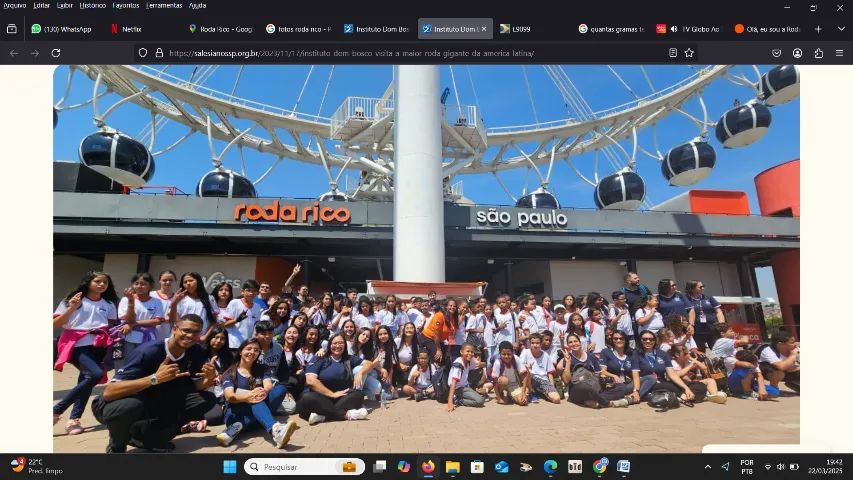Open the Exibir menu
The height and width of the screenshot is (480, 853).
pos(65,5)
